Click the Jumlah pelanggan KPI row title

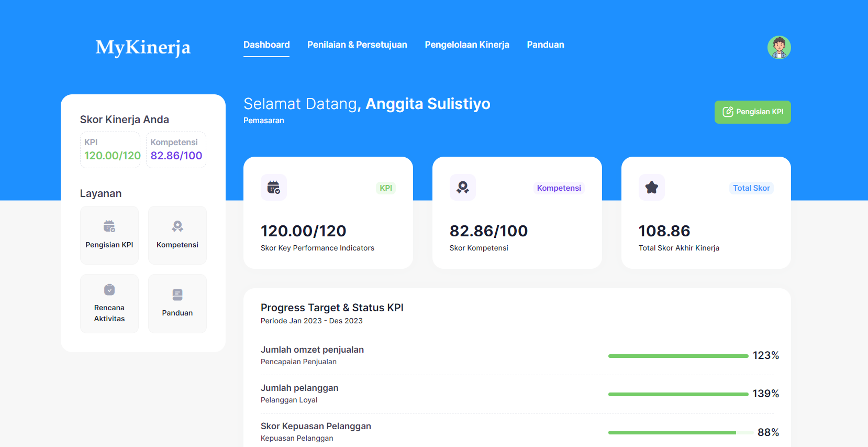tap(299, 388)
